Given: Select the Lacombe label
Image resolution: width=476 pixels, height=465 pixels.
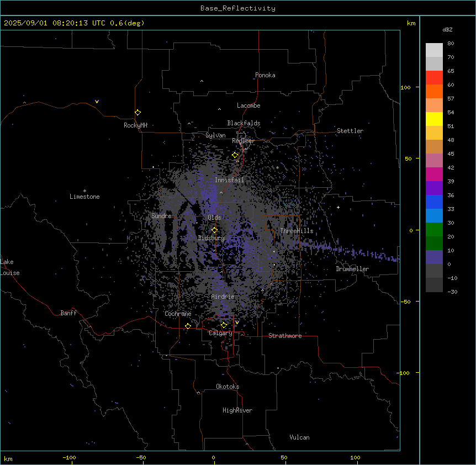Looking at the screenshot, I should pos(248,105).
